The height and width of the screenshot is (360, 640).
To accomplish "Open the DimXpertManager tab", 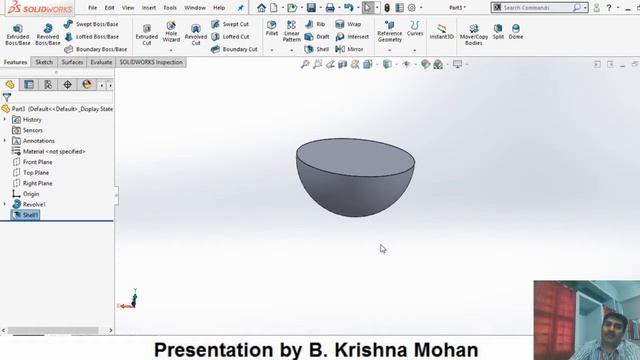I will [67, 84].
